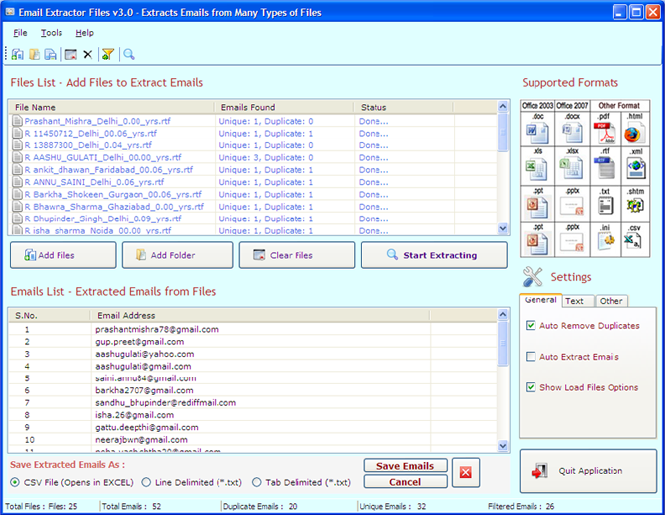Click the magnifier search icon in toolbar
The width and height of the screenshot is (665, 515).
click(x=129, y=54)
